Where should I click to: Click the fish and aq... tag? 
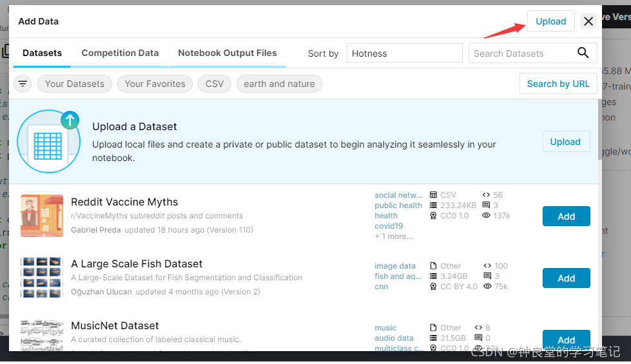398,276
